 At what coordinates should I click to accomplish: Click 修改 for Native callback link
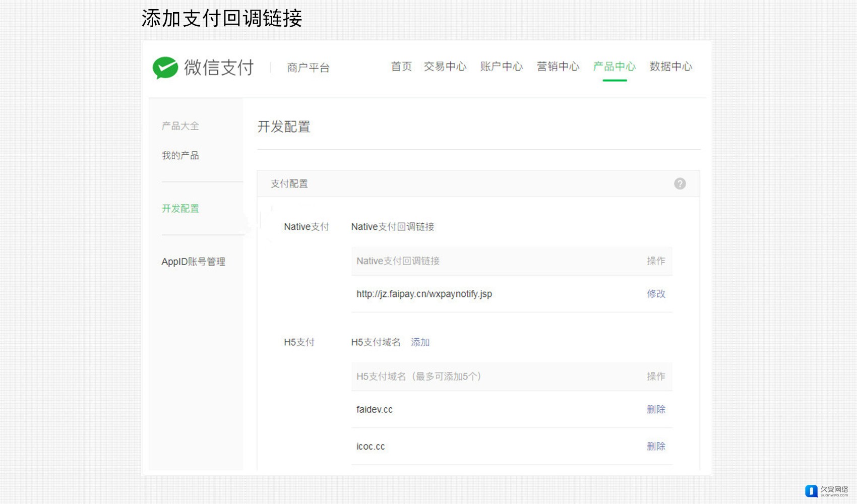[656, 294]
